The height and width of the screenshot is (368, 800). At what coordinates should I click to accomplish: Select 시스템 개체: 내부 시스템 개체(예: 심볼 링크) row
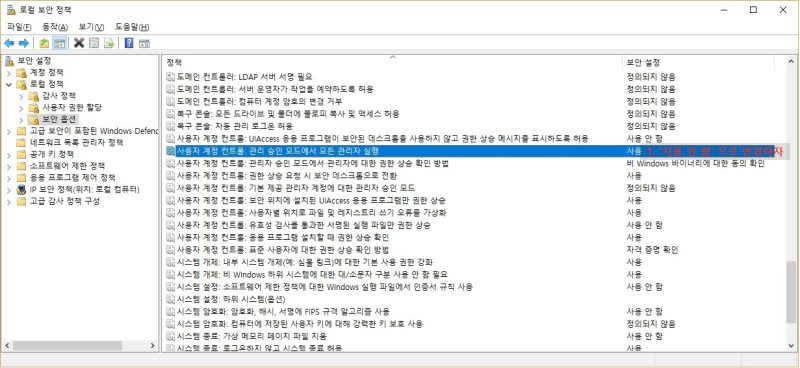(x=305, y=262)
